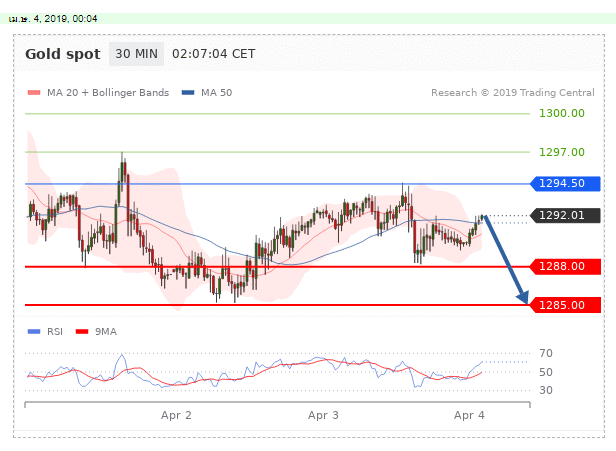Click the RSI legend swatch

tap(34, 332)
